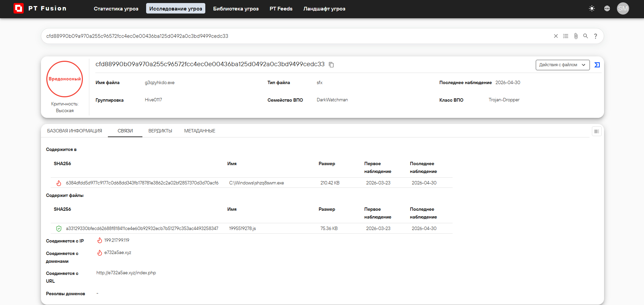Open hash a33129330bfecd62688 link
The width and height of the screenshot is (644, 305).
(142, 228)
